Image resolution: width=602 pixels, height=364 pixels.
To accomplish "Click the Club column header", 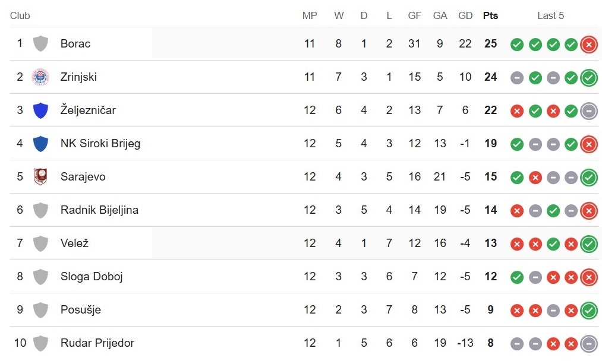I will 20,15.
